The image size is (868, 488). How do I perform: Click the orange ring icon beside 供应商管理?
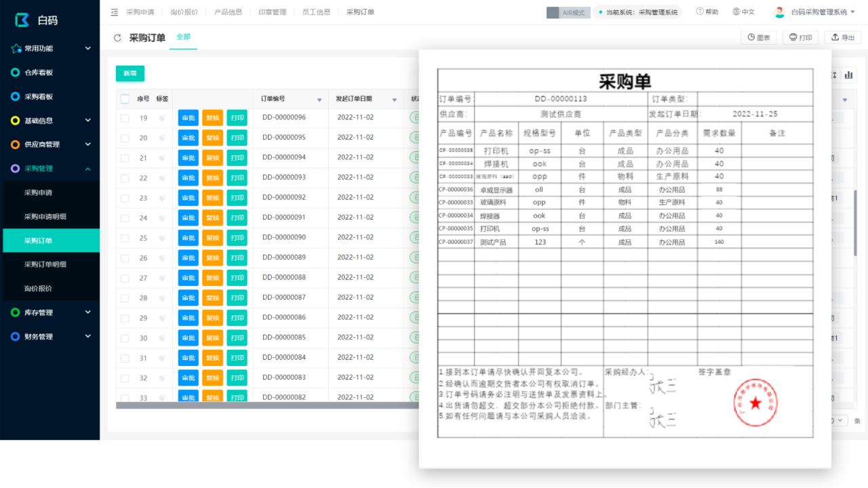pos(15,144)
